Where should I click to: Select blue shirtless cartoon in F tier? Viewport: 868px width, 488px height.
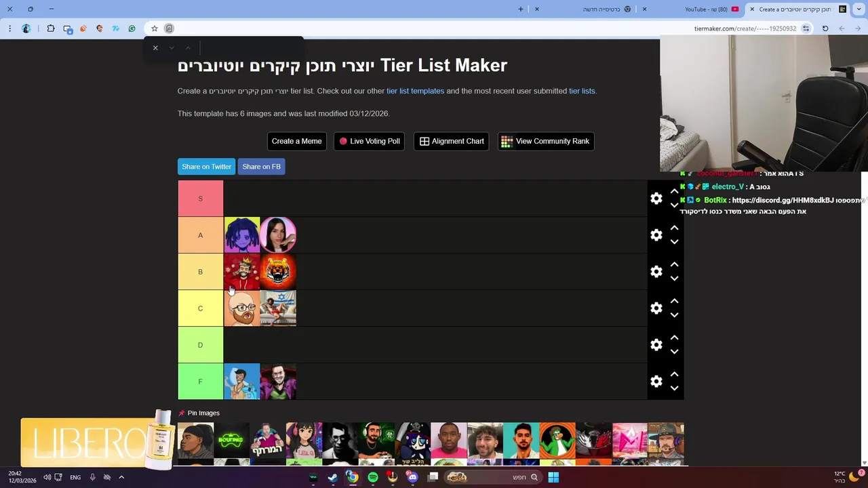click(242, 382)
